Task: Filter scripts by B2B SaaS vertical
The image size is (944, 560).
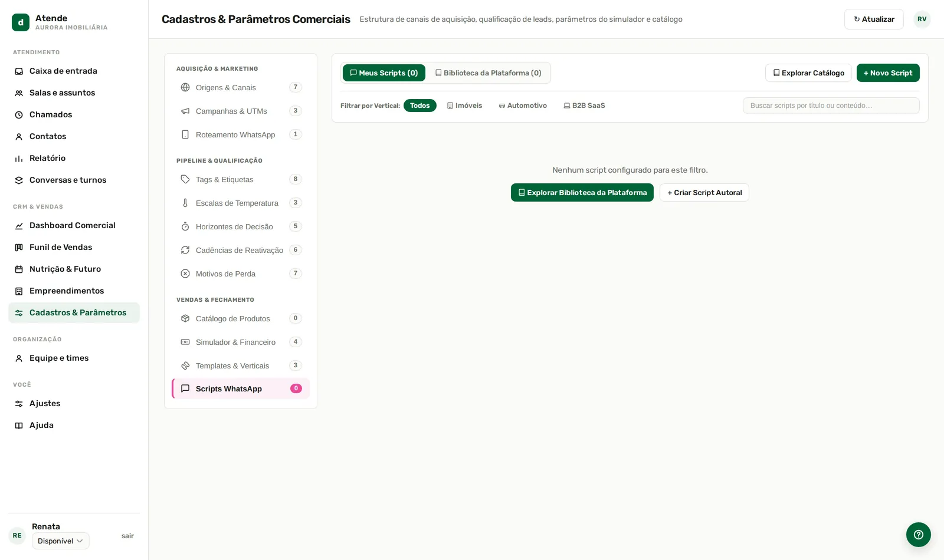Action: point(584,106)
